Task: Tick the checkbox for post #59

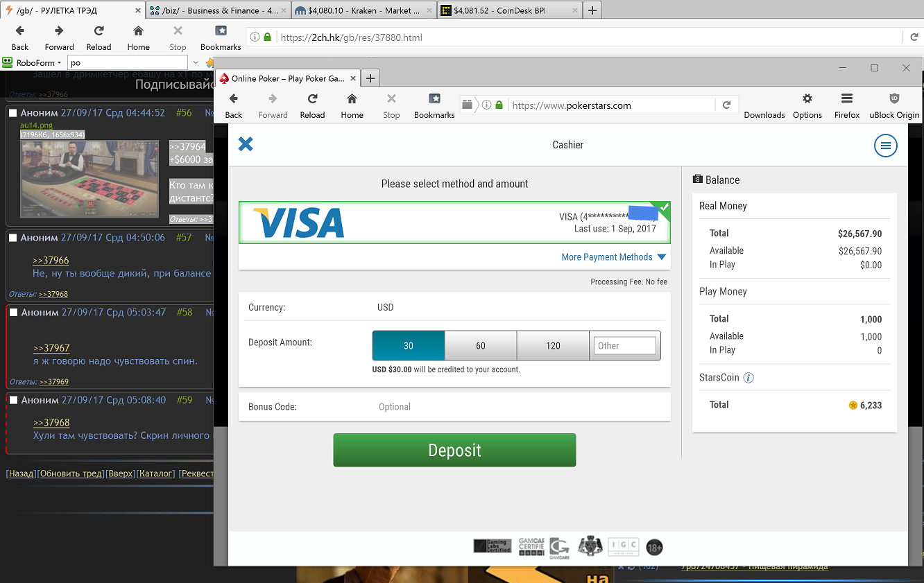Action: (x=12, y=400)
